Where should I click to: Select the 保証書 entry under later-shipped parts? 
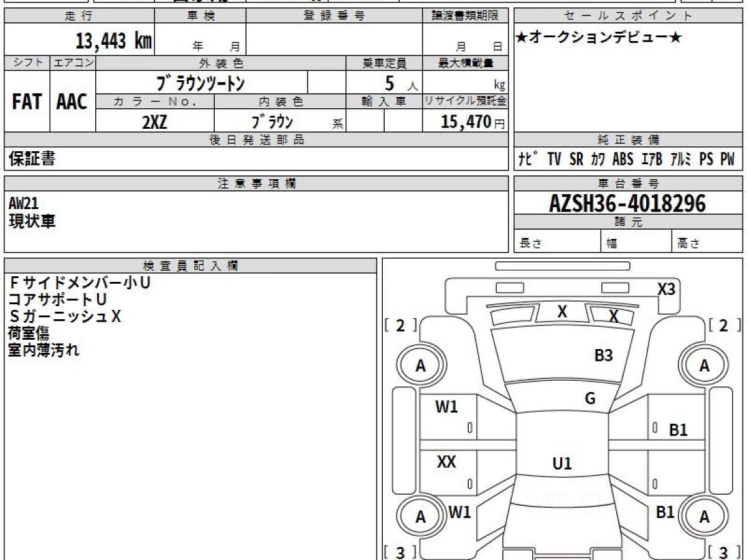(32, 159)
